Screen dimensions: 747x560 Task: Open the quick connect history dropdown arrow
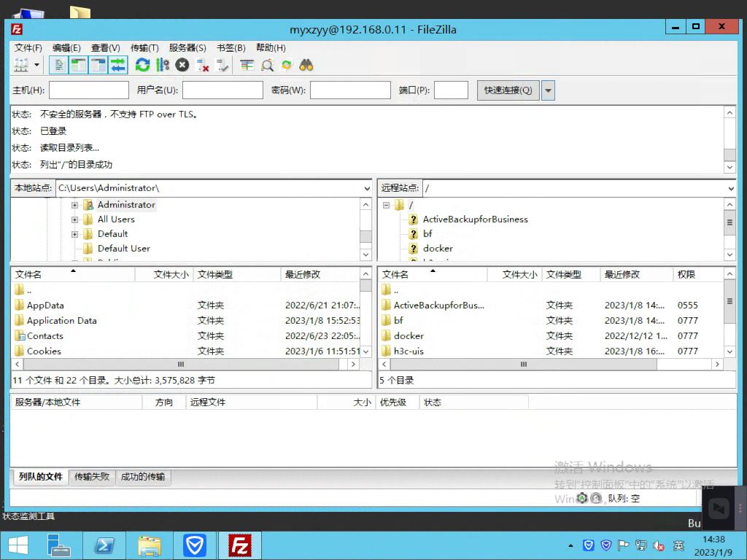(548, 90)
